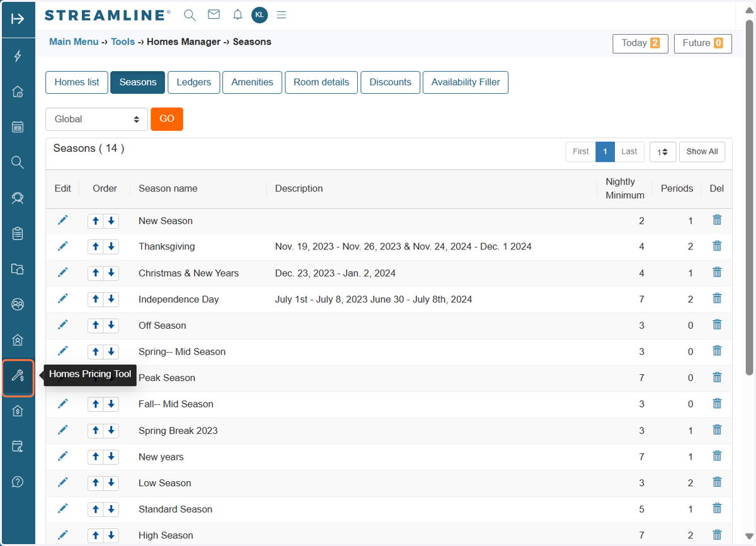Open the sidebar clipboard icon

(18, 234)
